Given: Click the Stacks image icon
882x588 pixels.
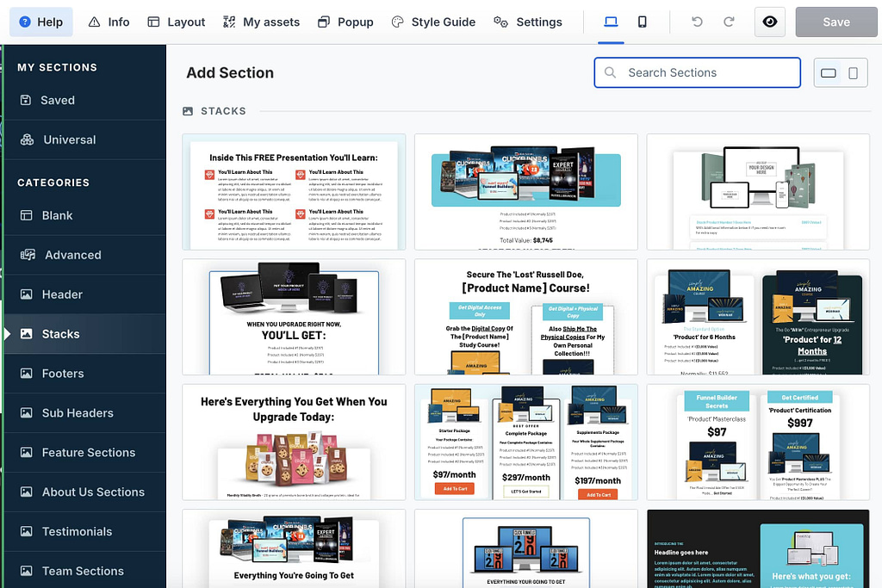Looking at the screenshot, I should (27, 334).
